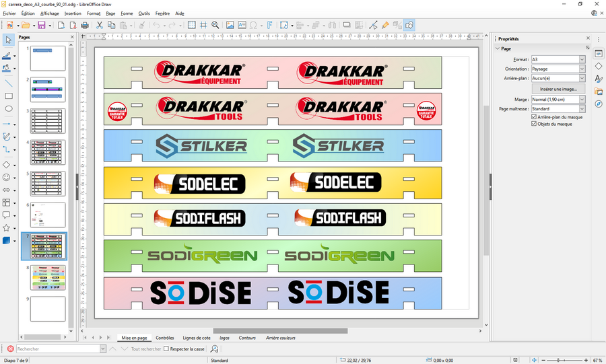606x364 pixels.
Task: Click the Tout rechercher button
Action: tap(145, 349)
